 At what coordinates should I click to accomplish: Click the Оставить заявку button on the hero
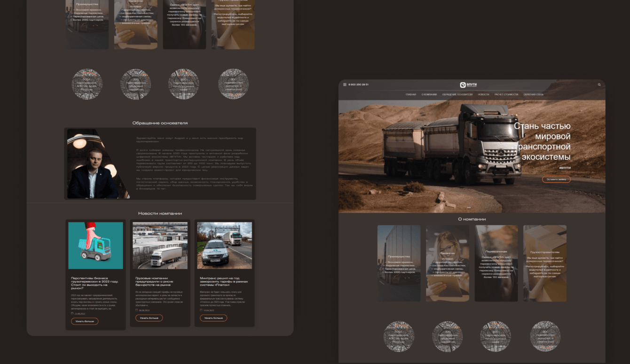tap(556, 179)
